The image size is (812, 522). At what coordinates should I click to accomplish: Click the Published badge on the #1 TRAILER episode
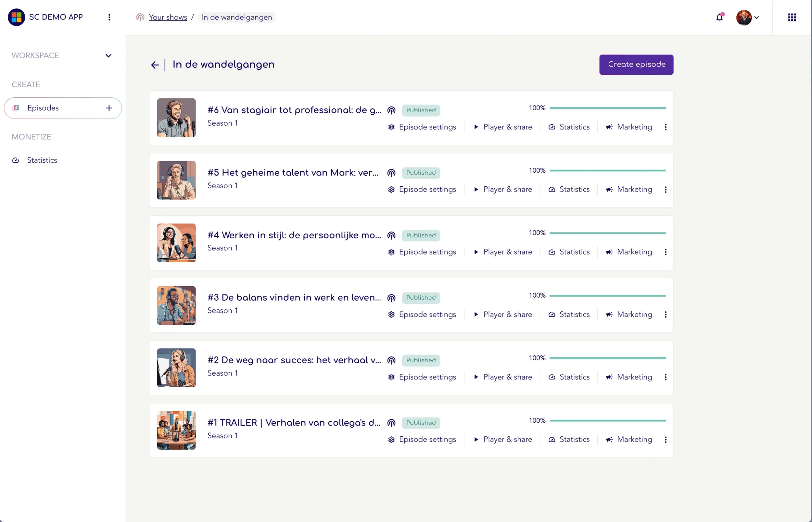click(421, 422)
